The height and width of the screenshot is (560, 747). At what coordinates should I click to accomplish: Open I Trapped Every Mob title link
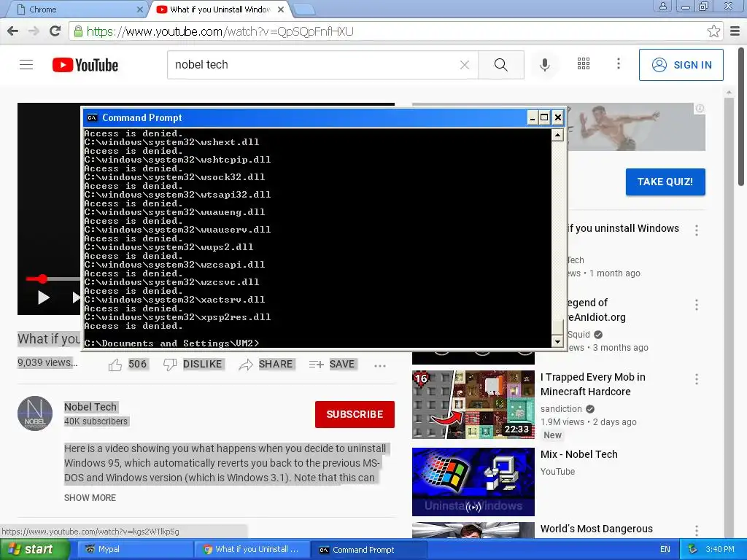(592, 384)
